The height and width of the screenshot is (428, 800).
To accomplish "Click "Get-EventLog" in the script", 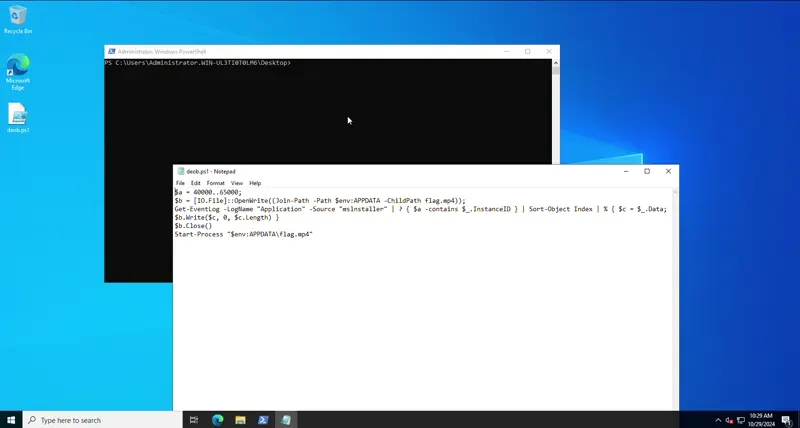I will [197, 209].
